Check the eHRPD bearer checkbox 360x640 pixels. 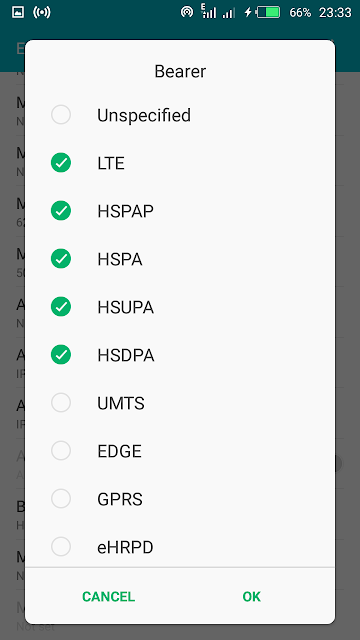180,547
